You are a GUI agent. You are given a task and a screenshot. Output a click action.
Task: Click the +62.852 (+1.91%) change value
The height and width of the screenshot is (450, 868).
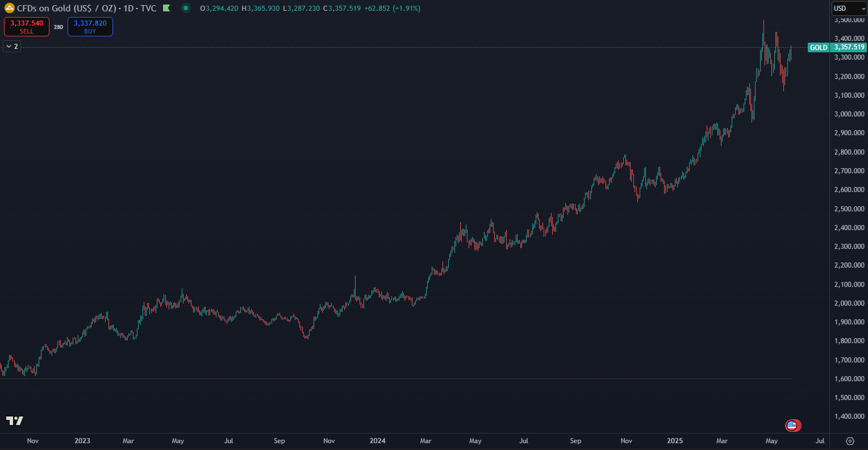[392, 9]
